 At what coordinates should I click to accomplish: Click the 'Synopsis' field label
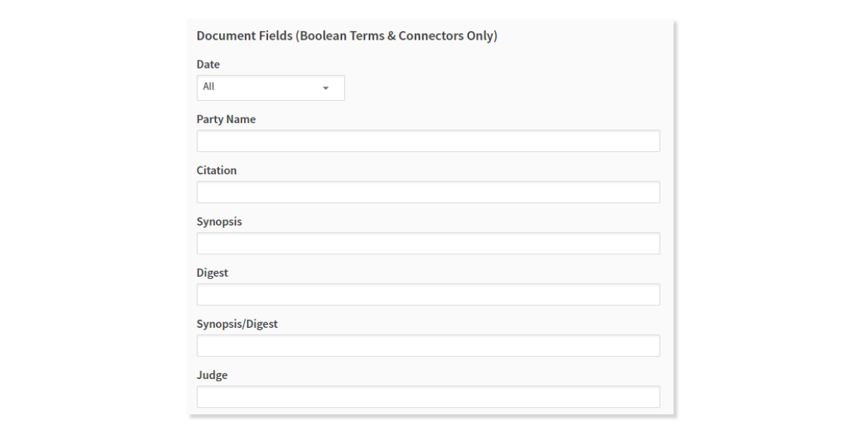click(220, 222)
